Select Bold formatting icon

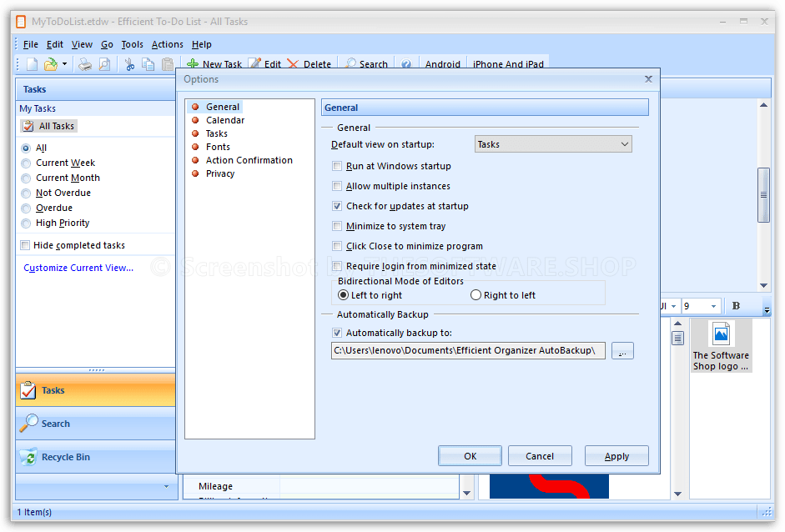pos(735,305)
